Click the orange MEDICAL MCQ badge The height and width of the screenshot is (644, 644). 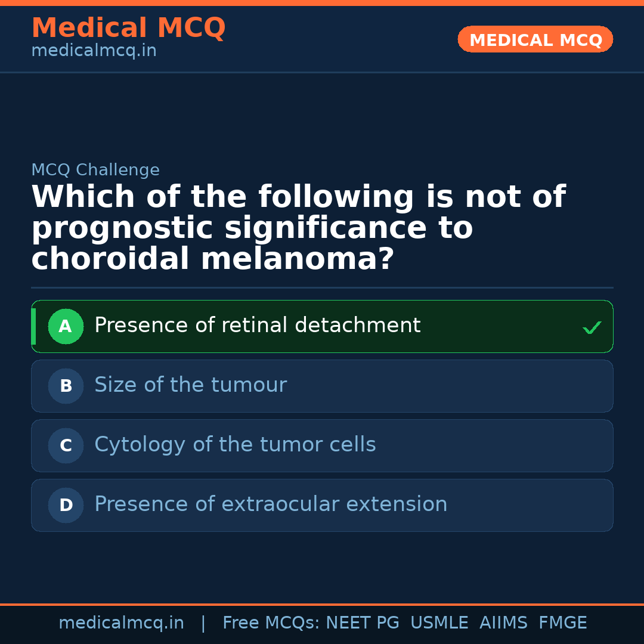pyautogui.click(x=535, y=39)
